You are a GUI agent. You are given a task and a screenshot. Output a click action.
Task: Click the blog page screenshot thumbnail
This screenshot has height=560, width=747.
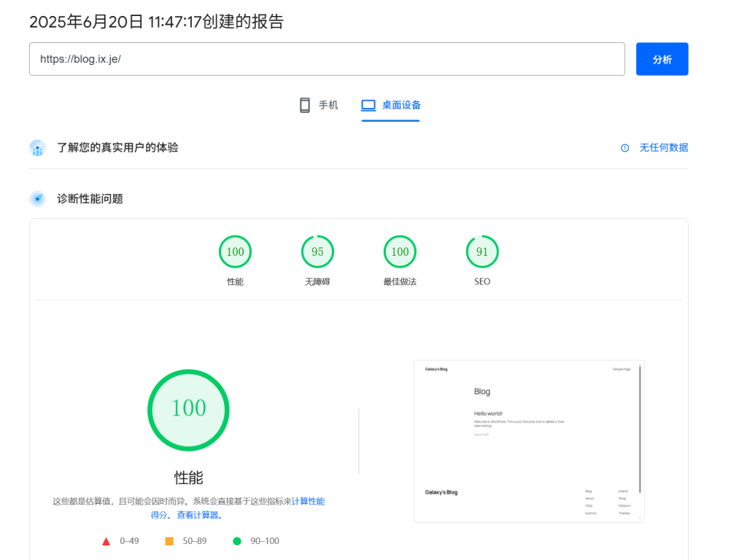point(528,440)
